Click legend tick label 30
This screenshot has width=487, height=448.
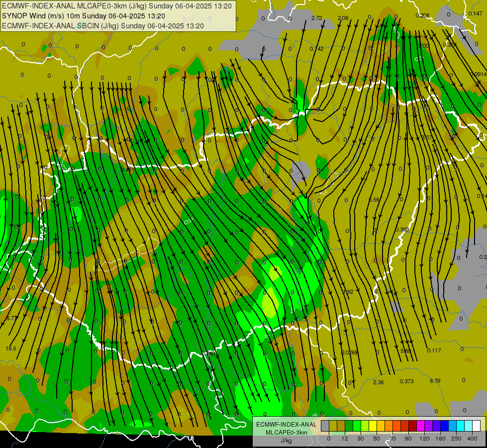361,439
